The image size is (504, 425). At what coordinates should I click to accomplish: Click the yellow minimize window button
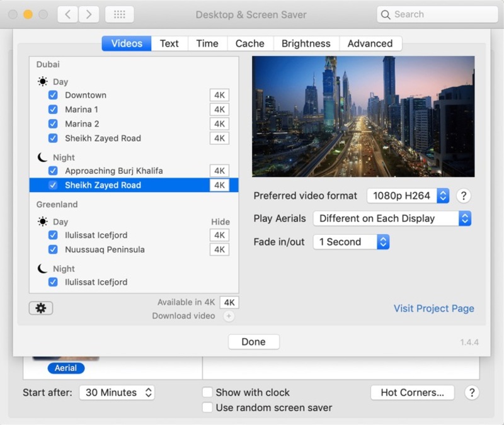pos(28,14)
